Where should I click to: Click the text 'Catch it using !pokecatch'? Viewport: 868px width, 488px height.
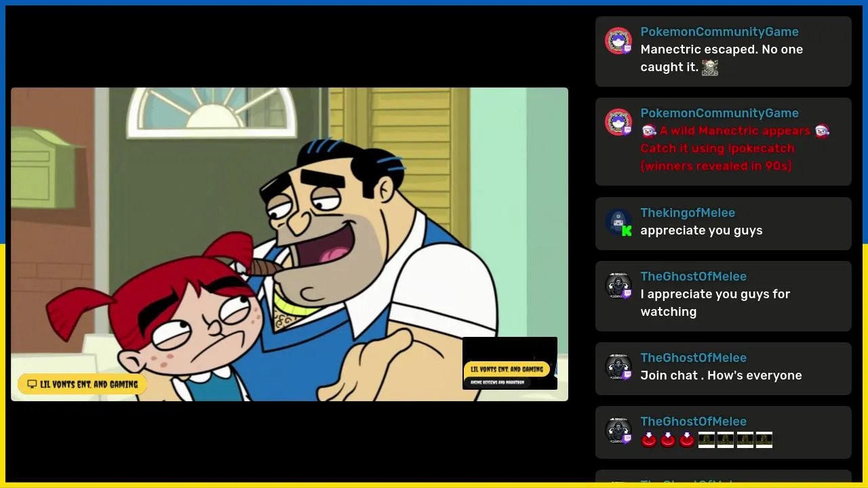tap(717, 148)
